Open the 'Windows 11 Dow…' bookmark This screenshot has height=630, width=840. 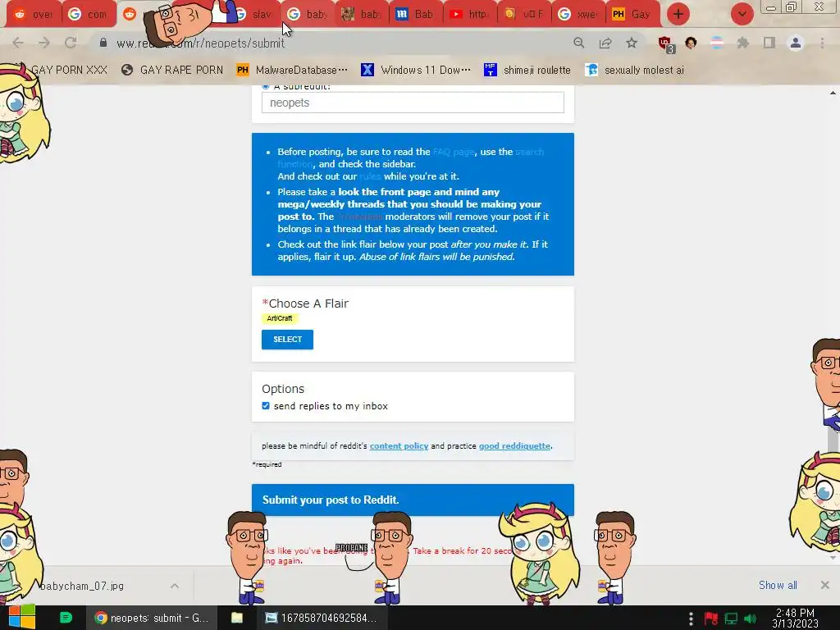[x=416, y=70]
